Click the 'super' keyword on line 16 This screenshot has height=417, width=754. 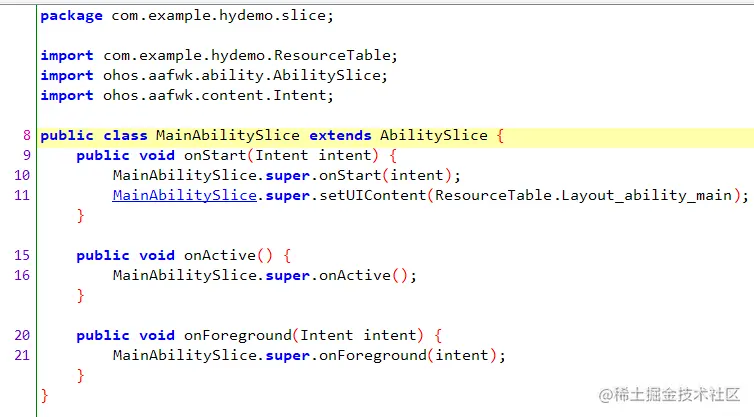(x=288, y=276)
